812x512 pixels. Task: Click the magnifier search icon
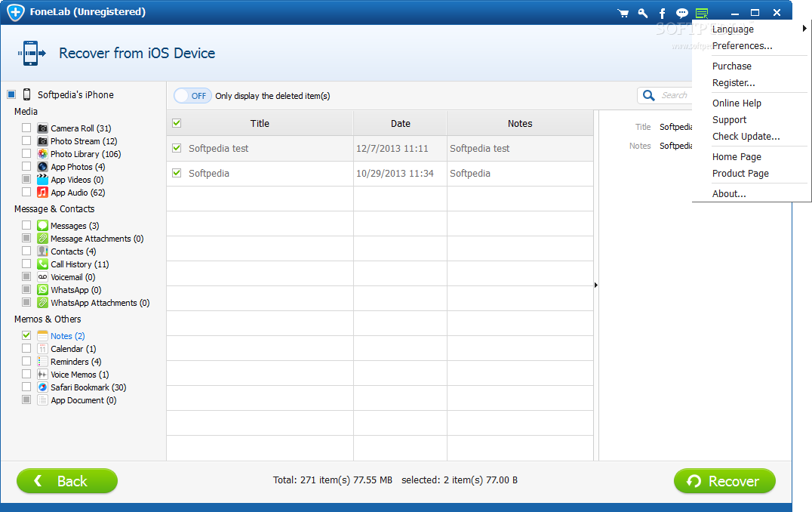[648, 95]
